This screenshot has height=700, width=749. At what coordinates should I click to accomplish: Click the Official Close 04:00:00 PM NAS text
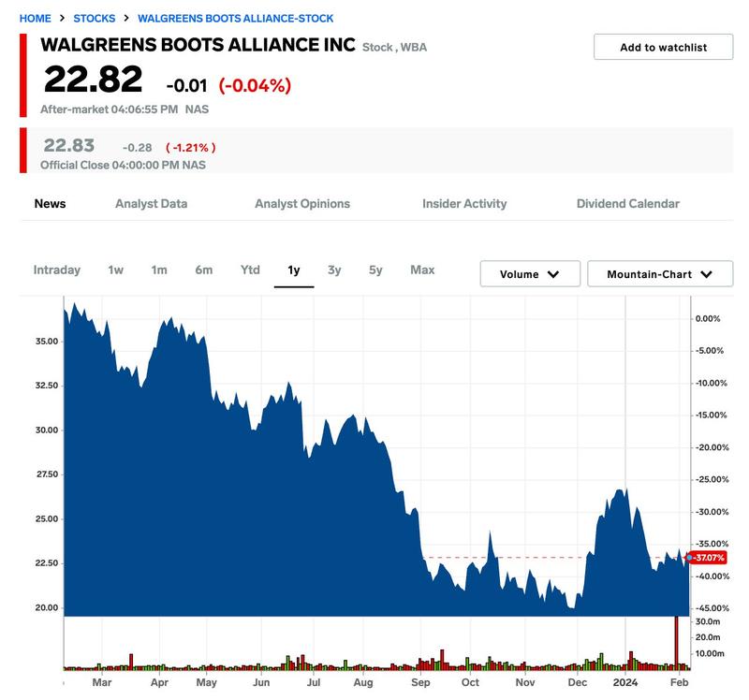point(123,166)
